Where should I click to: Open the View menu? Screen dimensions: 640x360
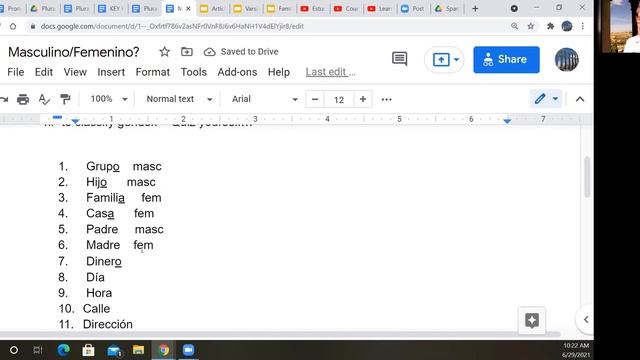(x=75, y=72)
